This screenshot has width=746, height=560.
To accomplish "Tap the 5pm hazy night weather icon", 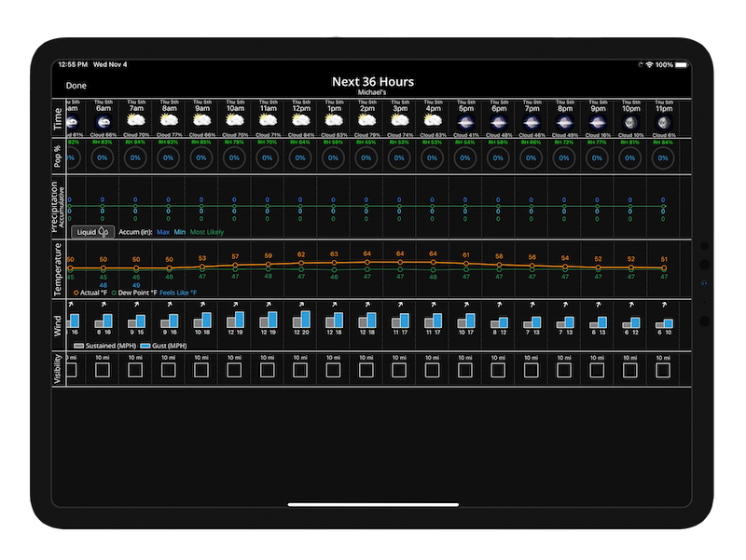I will coord(466,121).
